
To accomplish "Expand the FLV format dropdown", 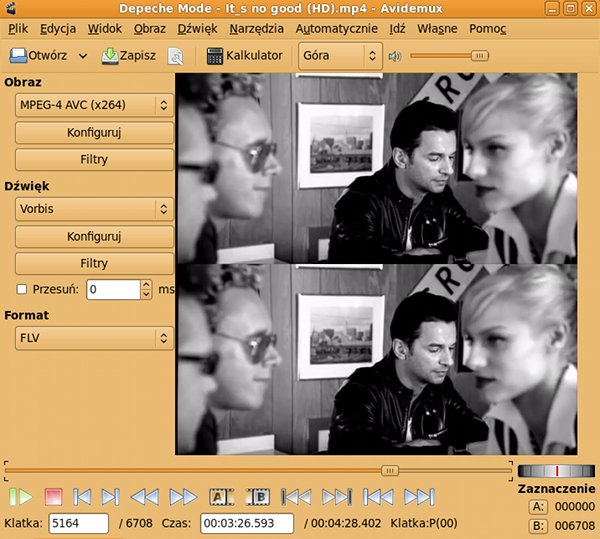I will click(94, 338).
